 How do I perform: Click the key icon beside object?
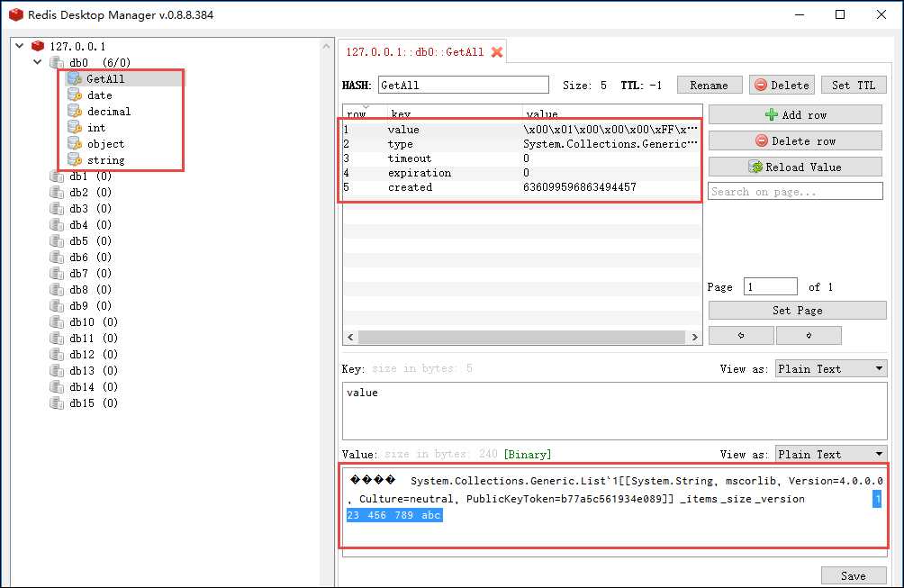click(75, 143)
